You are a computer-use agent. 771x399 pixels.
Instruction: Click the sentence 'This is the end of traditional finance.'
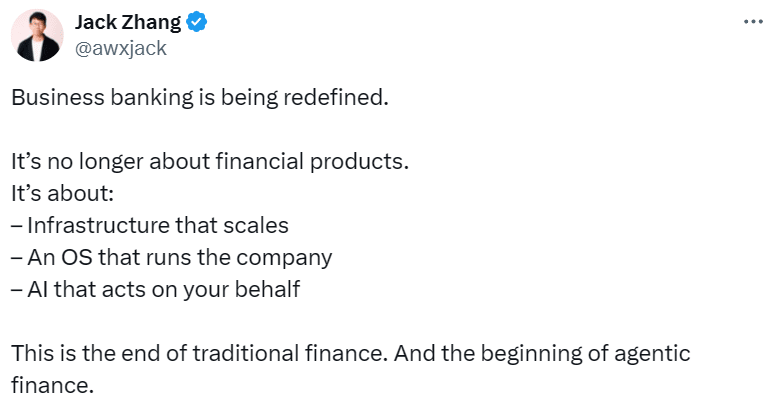[x=199, y=353]
